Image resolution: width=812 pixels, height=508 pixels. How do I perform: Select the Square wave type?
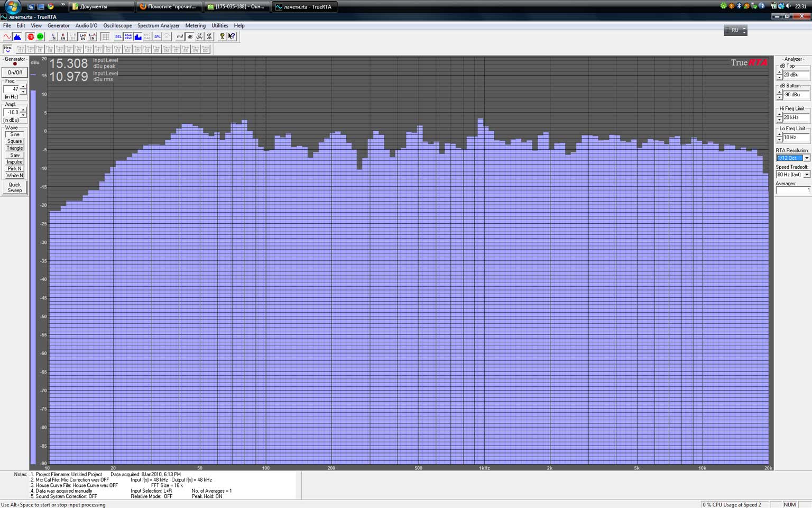pyautogui.click(x=15, y=141)
